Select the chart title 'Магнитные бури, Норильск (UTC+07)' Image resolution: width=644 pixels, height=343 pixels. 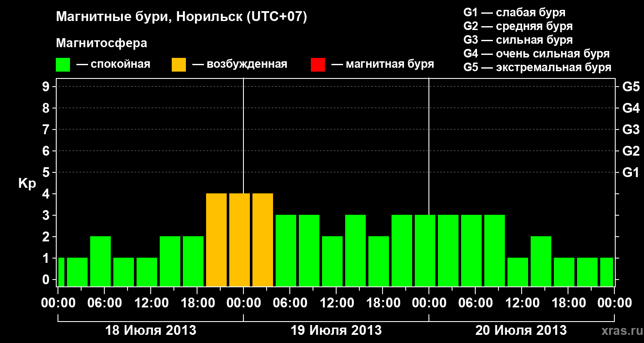(182, 17)
